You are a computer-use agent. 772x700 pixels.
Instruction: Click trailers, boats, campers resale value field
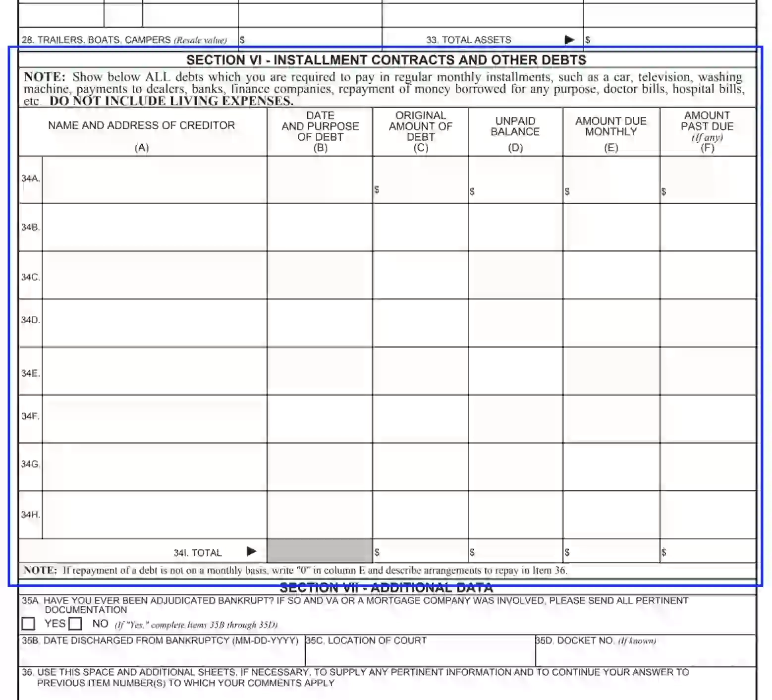click(310, 39)
